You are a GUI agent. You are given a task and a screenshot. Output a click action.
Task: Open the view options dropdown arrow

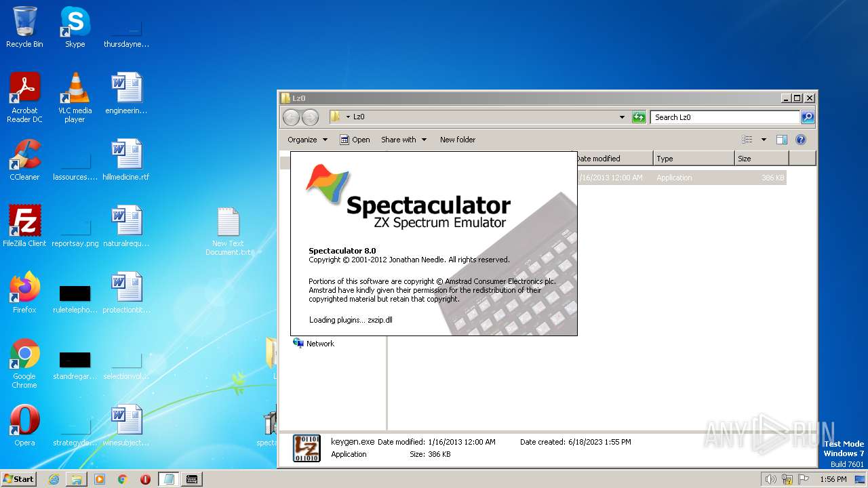click(x=764, y=140)
